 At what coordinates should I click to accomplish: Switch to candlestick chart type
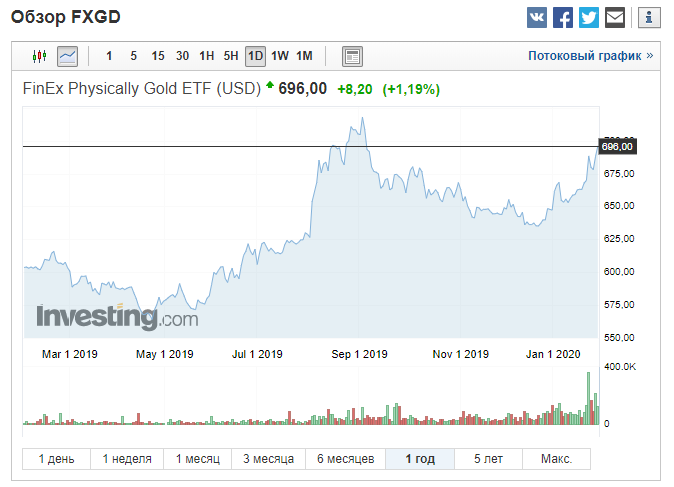(x=39, y=56)
